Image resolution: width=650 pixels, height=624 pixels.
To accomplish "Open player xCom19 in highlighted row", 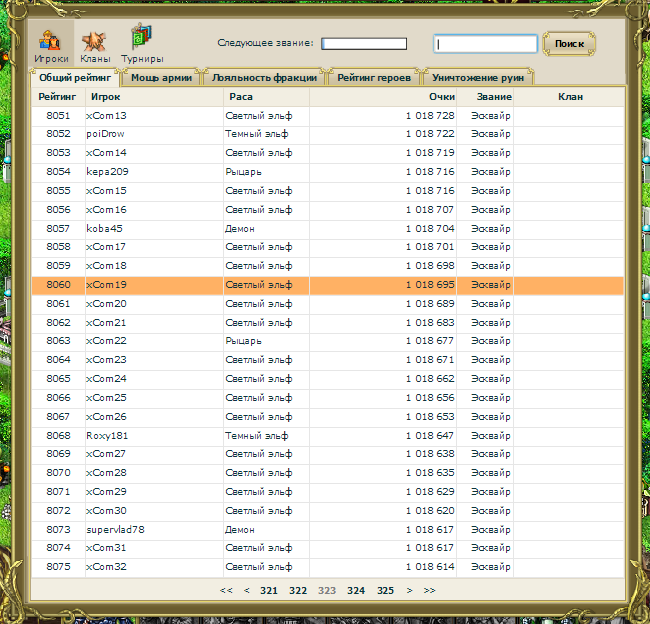I will [x=107, y=285].
